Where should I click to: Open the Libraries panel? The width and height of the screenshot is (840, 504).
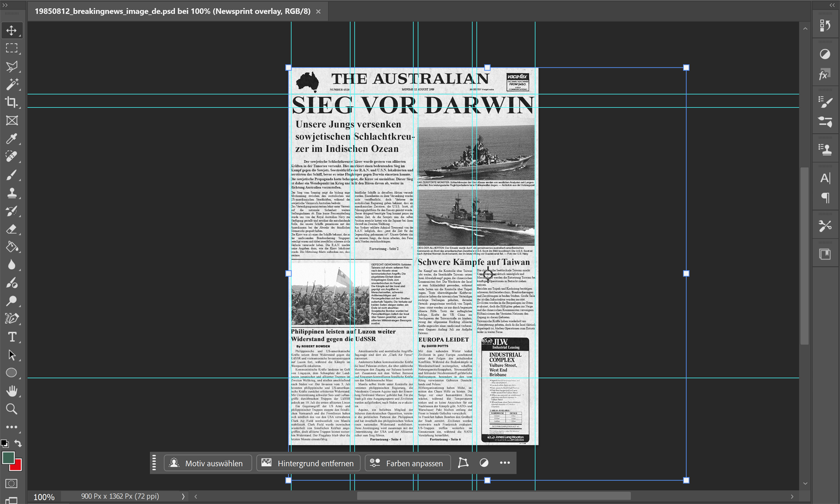pyautogui.click(x=825, y=254)
